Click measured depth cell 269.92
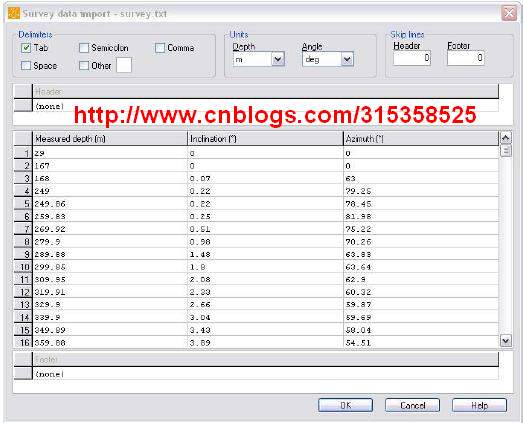This screenshot has width=524, height=423. pos(110,229)
